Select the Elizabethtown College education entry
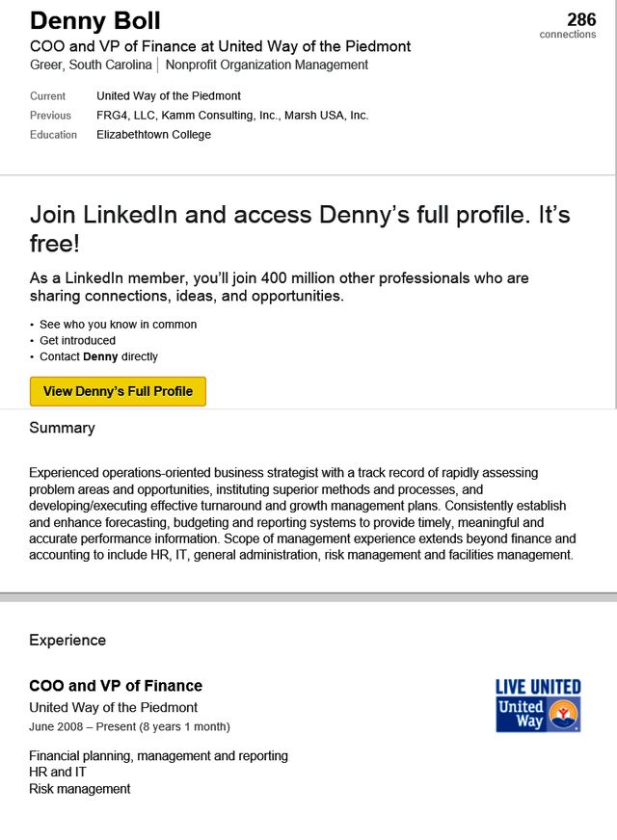 153,135
